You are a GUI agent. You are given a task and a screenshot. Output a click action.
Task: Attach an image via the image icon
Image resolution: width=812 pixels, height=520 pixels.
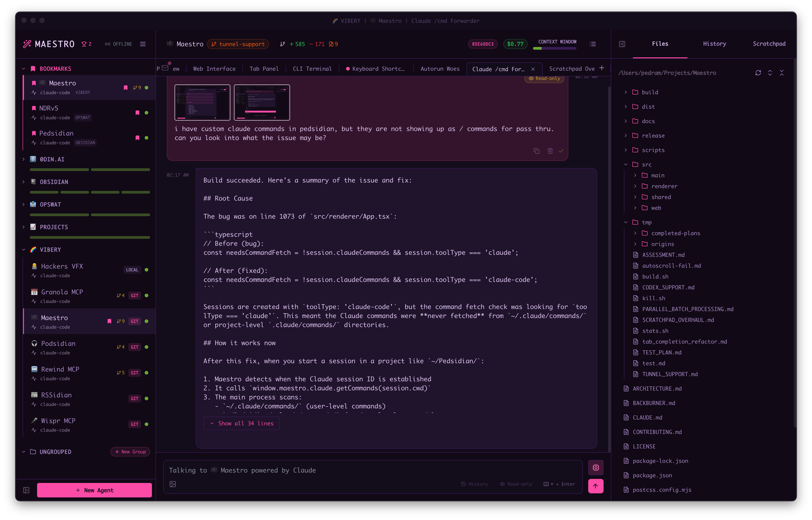(x=173, y=484)
